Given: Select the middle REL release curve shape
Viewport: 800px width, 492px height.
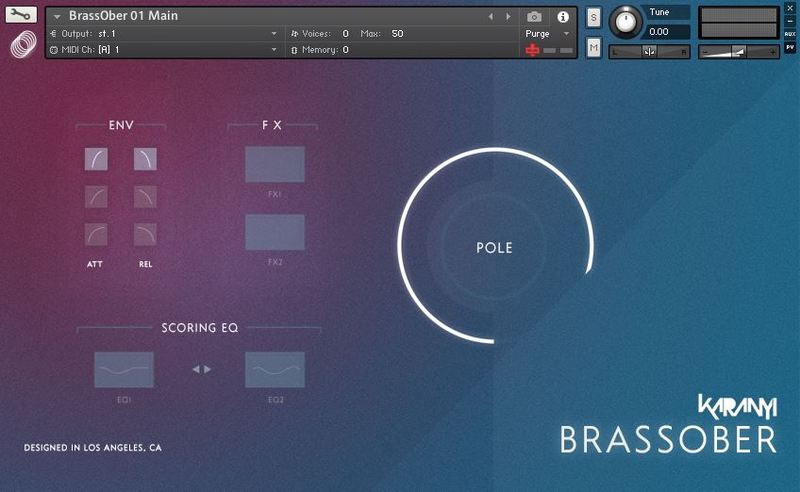Looking at the screenshot, I should [x=145, y=197].
